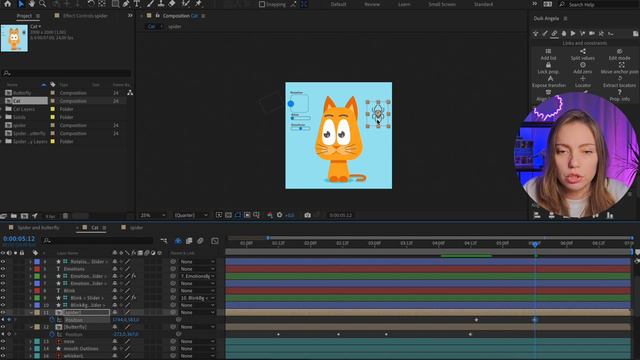The height and width of the screenshot is (360, 640).
Task: Hide the Blink text layer
Action: tap(3, 291)
